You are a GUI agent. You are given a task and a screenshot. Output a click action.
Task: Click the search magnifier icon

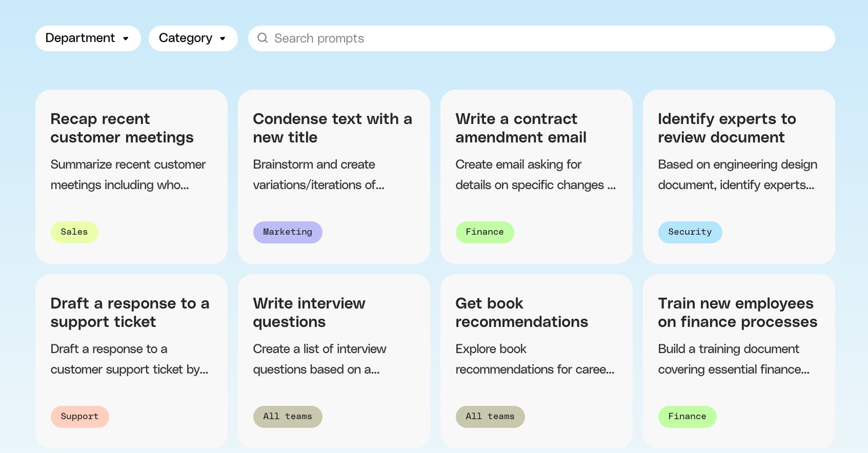[263, 38]
